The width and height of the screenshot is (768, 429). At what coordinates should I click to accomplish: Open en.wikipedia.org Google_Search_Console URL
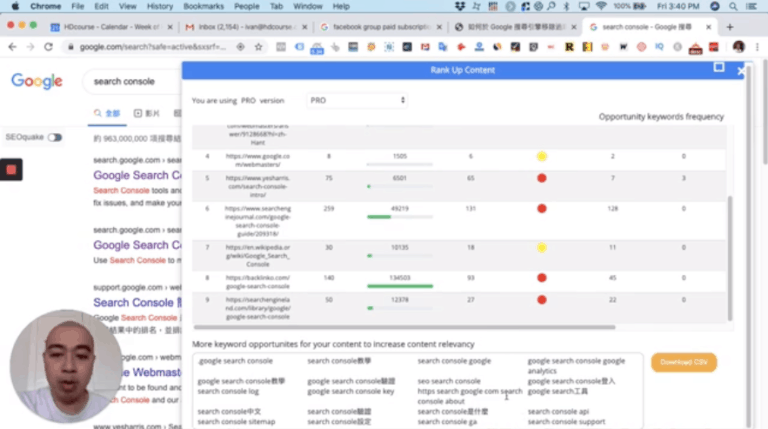pyautogui.click(x=258, y=256)
